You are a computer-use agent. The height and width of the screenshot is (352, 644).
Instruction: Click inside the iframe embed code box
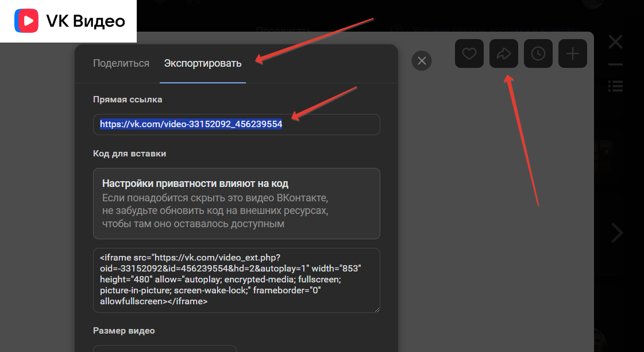coord(236,280)
